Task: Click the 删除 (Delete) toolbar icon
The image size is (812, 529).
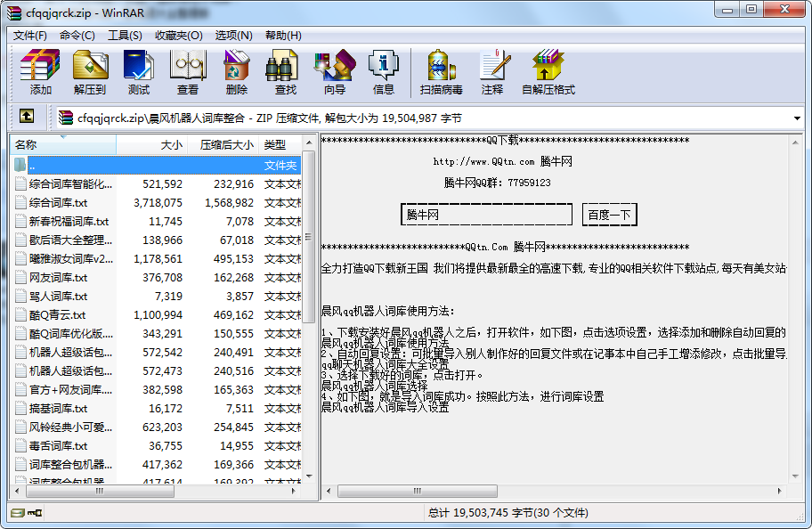Action: click(x=237, y=72)
